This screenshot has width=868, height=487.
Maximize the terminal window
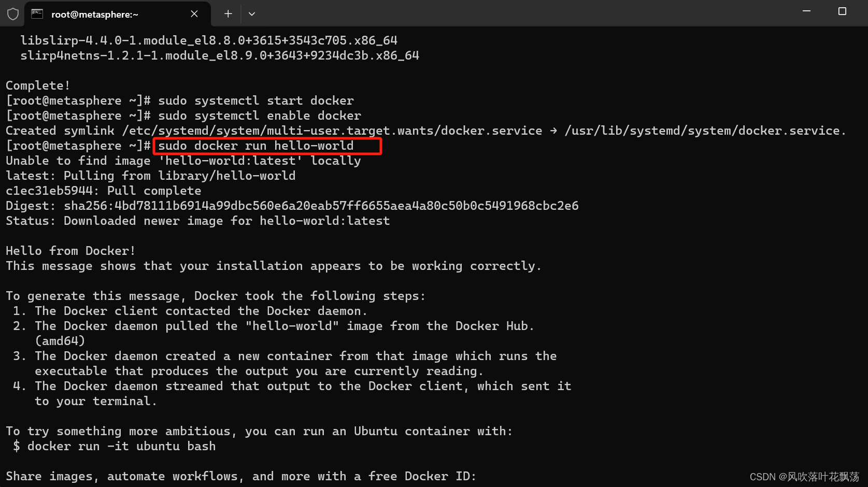tap(842, 11)
